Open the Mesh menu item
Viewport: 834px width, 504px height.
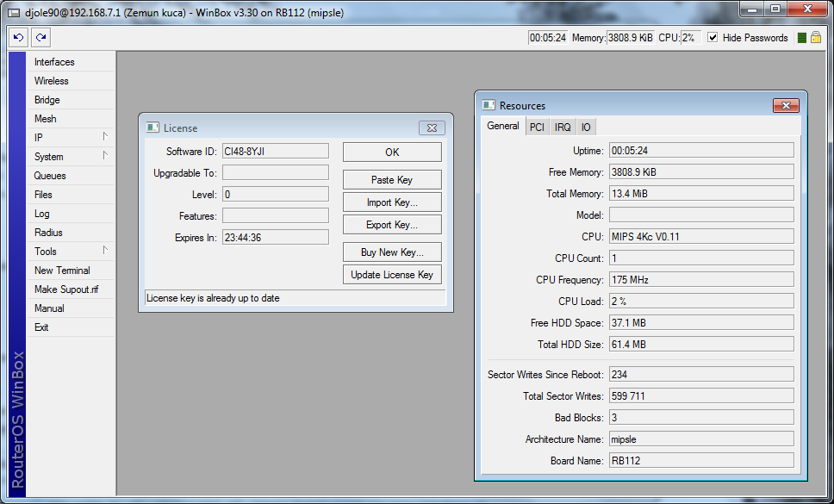point(71,119)
